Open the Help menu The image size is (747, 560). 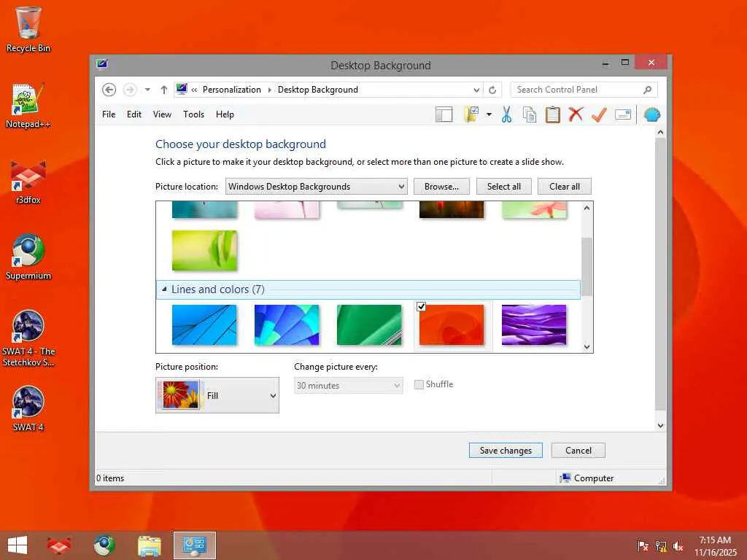pos(225,114)
